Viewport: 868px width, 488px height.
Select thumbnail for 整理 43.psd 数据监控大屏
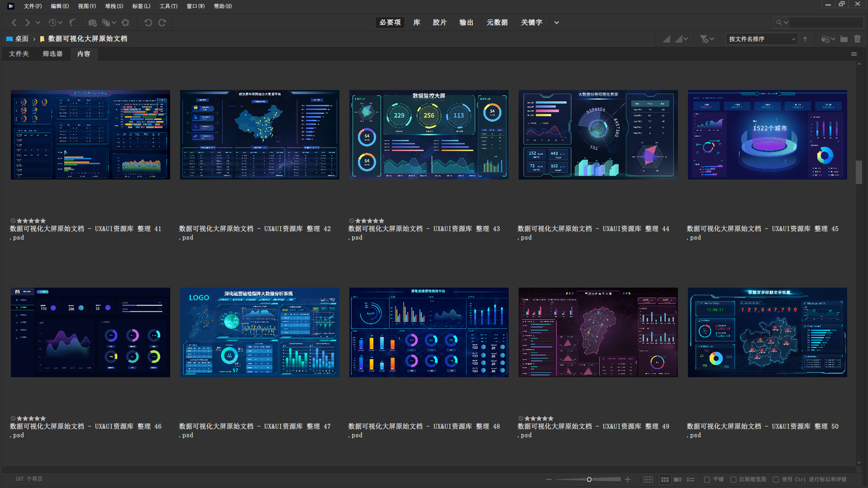[429, 135]
